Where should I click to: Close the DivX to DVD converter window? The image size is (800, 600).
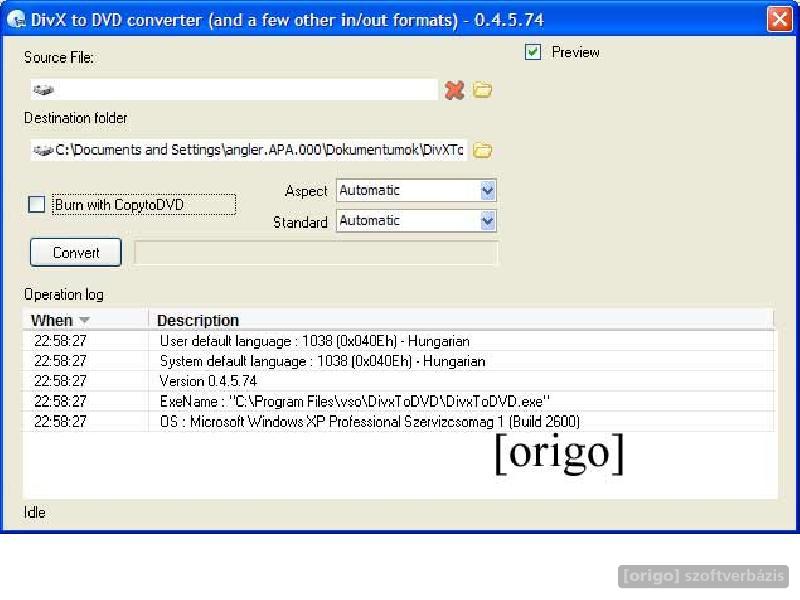(x=780, y=20)
